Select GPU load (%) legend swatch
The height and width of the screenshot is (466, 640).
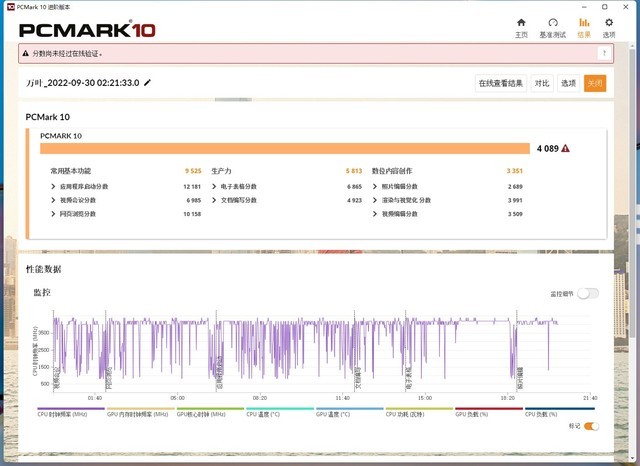point(489,408)
